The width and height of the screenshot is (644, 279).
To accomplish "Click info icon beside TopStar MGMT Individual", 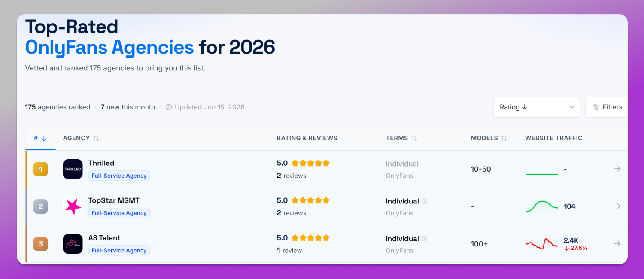I will tap(424, 201).
